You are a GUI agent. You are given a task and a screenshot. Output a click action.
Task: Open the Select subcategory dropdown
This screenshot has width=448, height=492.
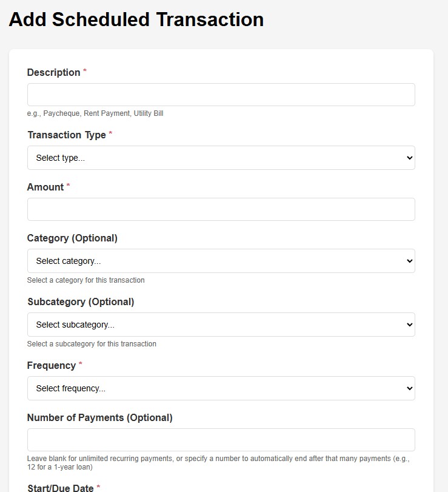[221, 325]
